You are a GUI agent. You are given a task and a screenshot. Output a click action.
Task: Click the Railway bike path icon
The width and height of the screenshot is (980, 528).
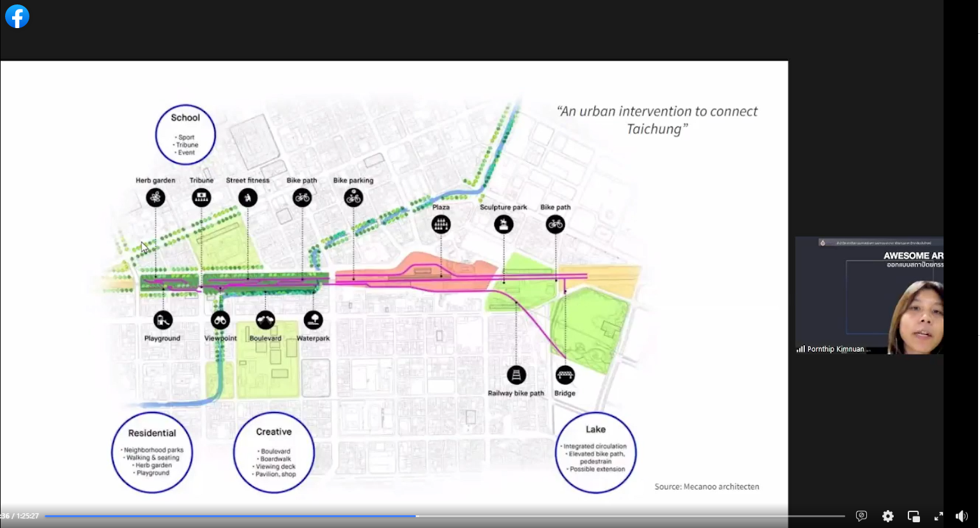tap(516, 375)
